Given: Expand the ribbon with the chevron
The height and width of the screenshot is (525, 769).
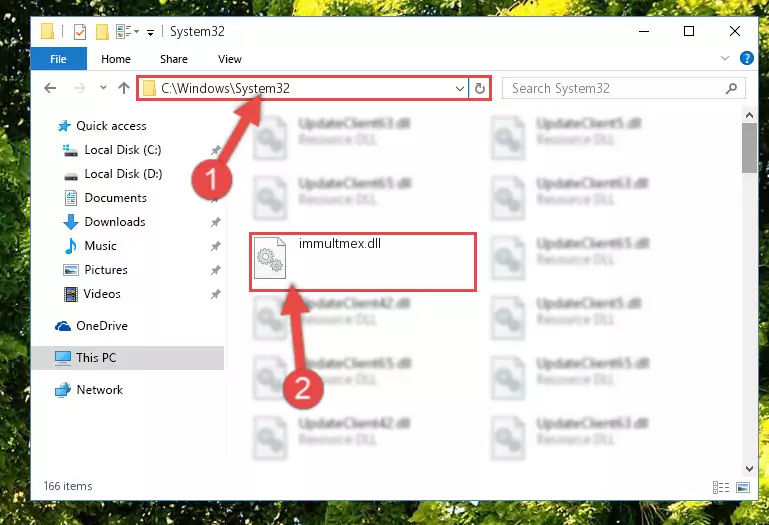Looking at the screenshot, I should [725, 58].
